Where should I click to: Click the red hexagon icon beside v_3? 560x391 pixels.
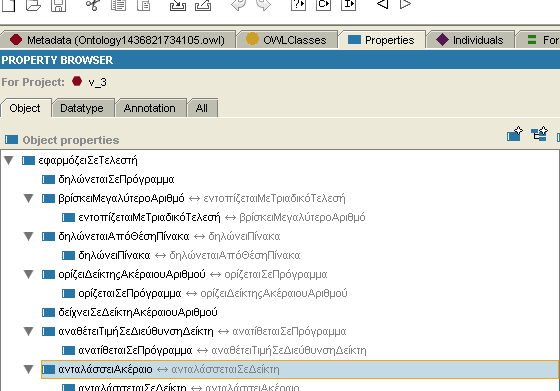pos(77,81)
